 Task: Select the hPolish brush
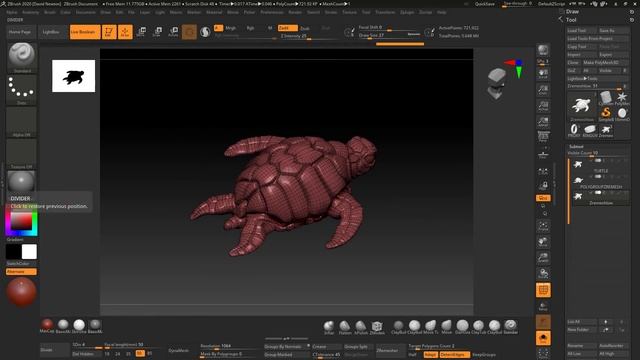click(x=361, y=327)
